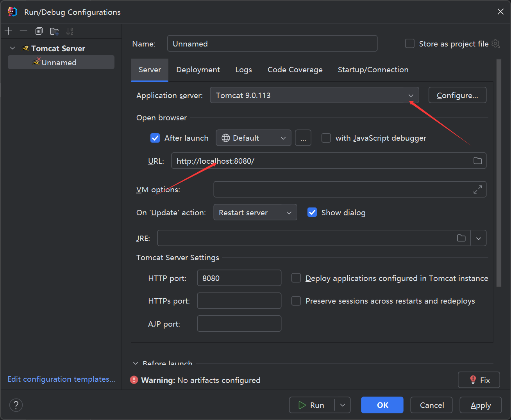
Task: Click the Name input field
Action: click(272, 43)
